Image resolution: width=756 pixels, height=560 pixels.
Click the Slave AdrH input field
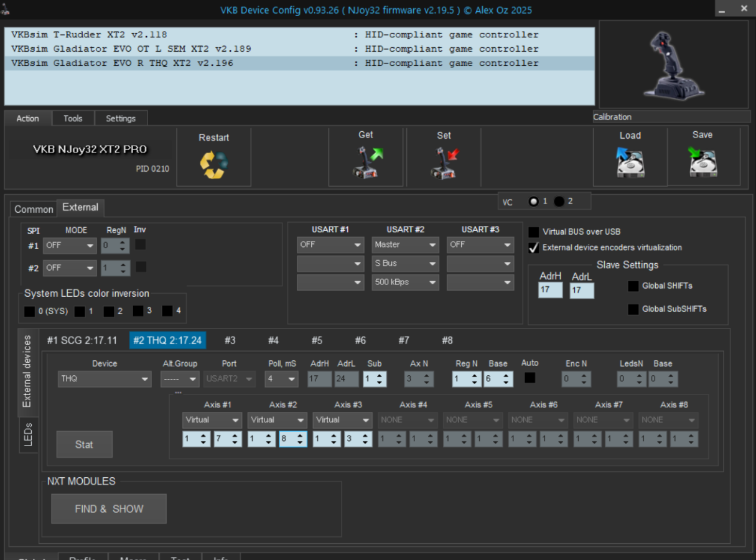click(x=551, y=290)
